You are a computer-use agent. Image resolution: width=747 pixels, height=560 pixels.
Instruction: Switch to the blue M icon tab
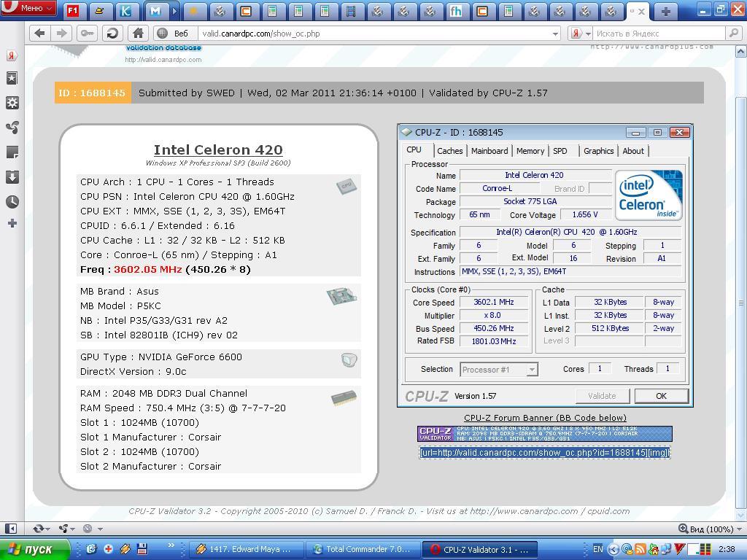155,10
